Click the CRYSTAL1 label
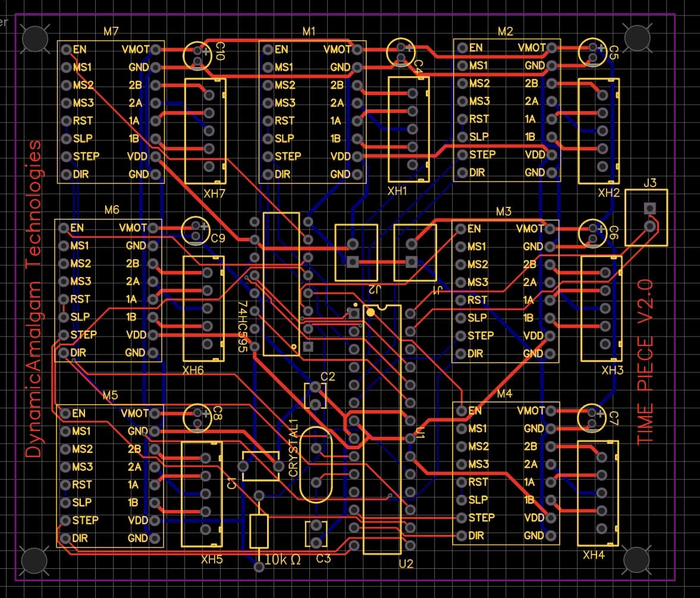The width and height of the screenshot is (700, 598). [293, 448]
